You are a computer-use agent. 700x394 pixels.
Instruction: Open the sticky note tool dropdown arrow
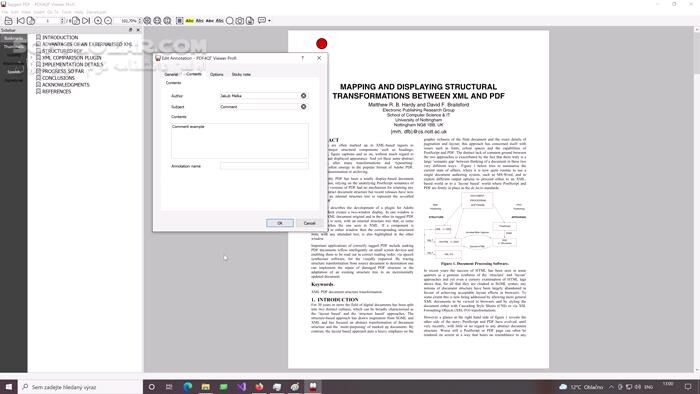[269, 21]
